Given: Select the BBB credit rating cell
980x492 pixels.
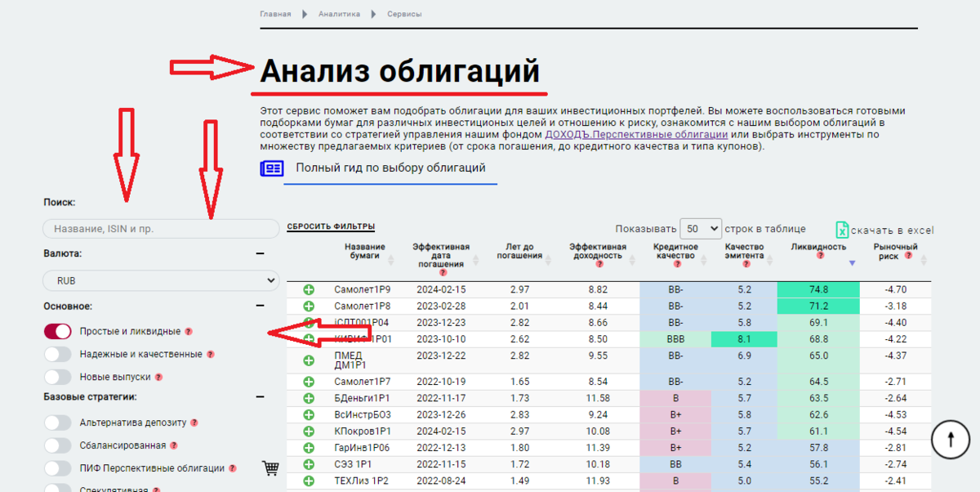Looking at the screenshot, I should click(x=675, y=338).
